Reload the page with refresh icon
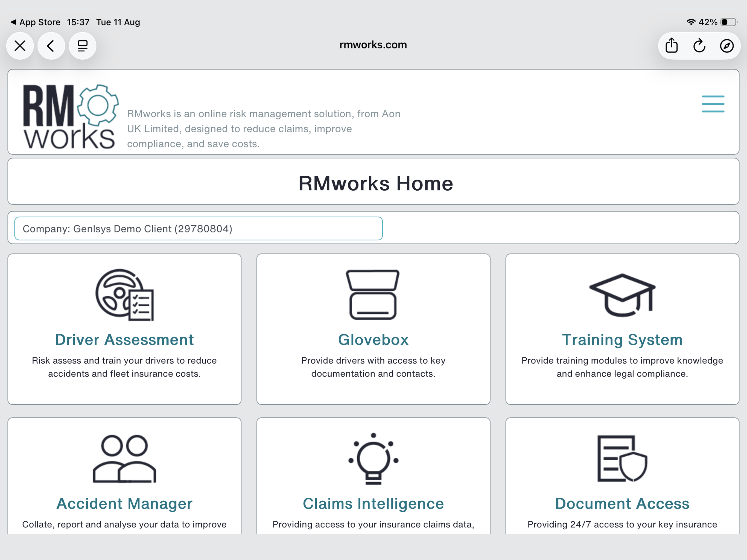This screenshot has width=747, height=560. (x=699, y=46)
